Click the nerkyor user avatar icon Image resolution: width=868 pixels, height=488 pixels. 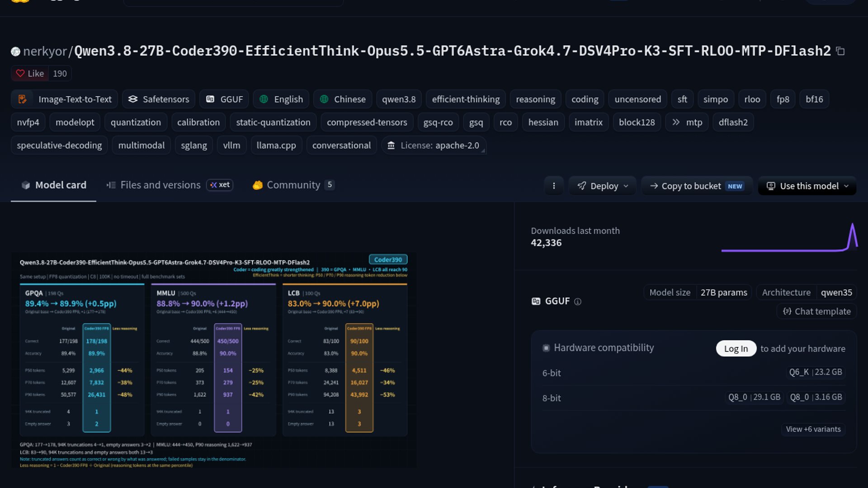15,52
